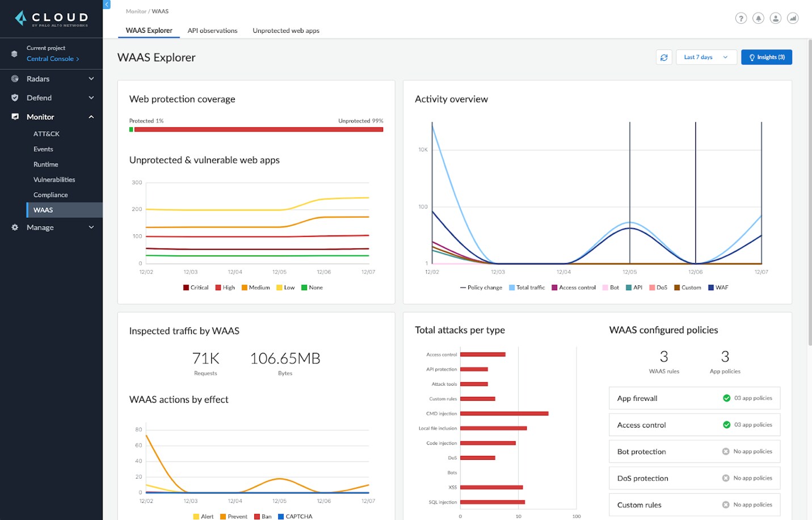Toggle the API legend entry
The width and height of the screenshot is (812, 520).
click(634, 288)
